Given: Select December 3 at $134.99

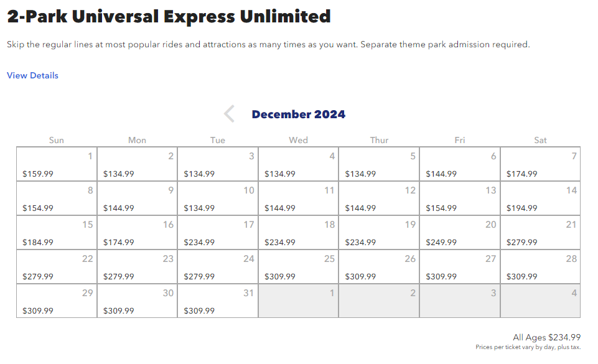Looking at the screenshot, I should [218, 164].
